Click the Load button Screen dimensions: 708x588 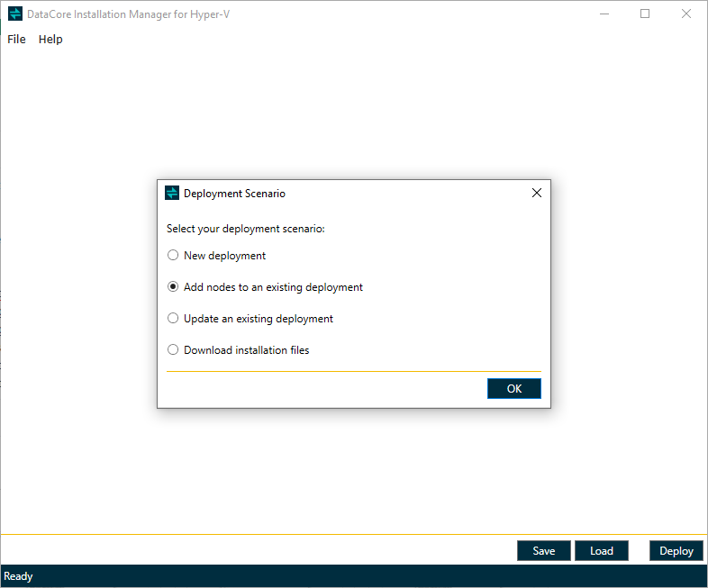point(601,551)
